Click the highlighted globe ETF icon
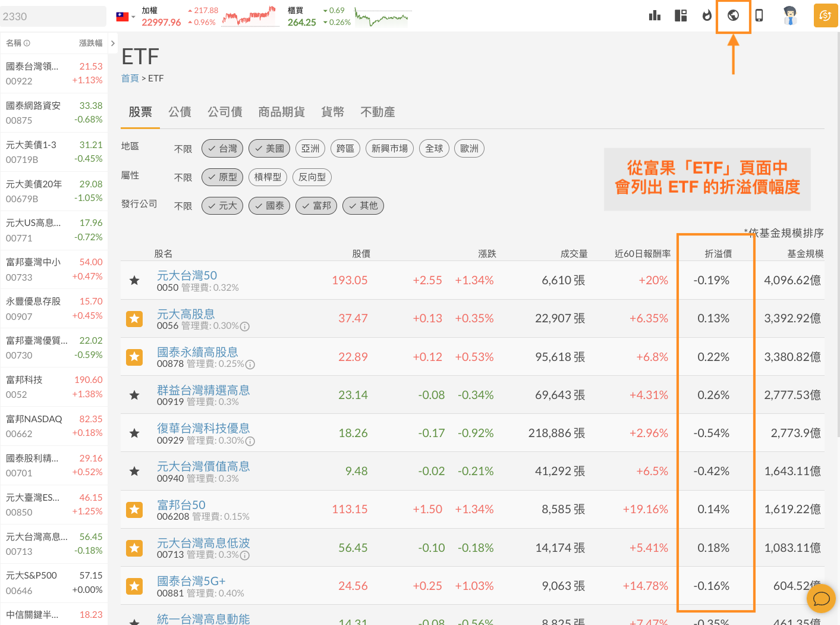 [x=733, y=16]
